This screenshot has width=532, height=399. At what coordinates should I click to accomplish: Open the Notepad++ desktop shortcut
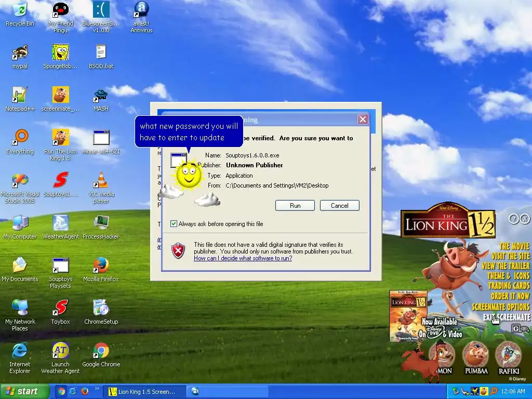click(20, 99)
